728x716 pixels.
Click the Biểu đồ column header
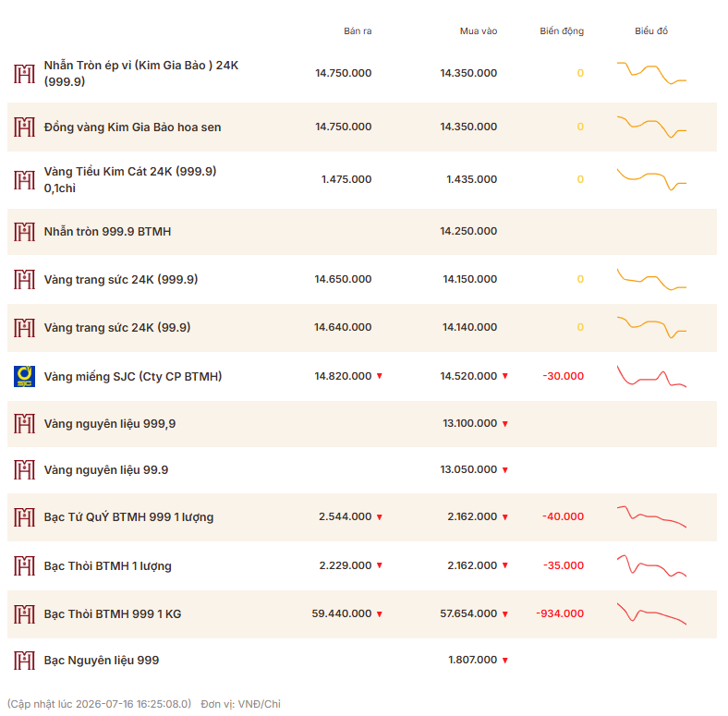point(651,31)
